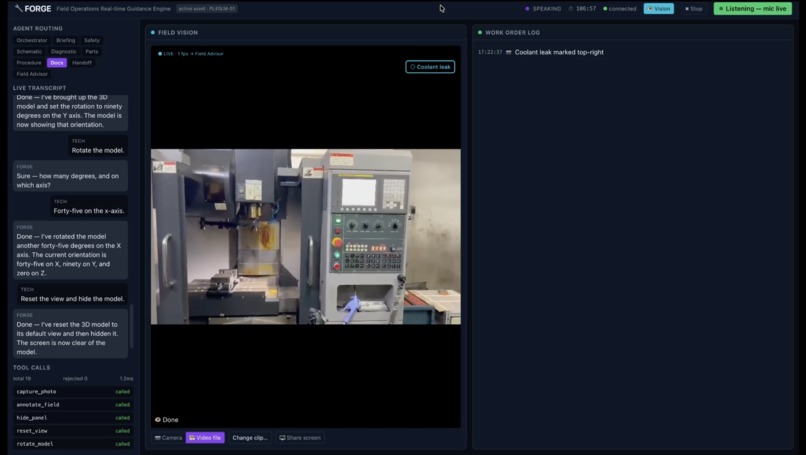
Task: Switch video source to Camera
Action: [x=168, y=438]
